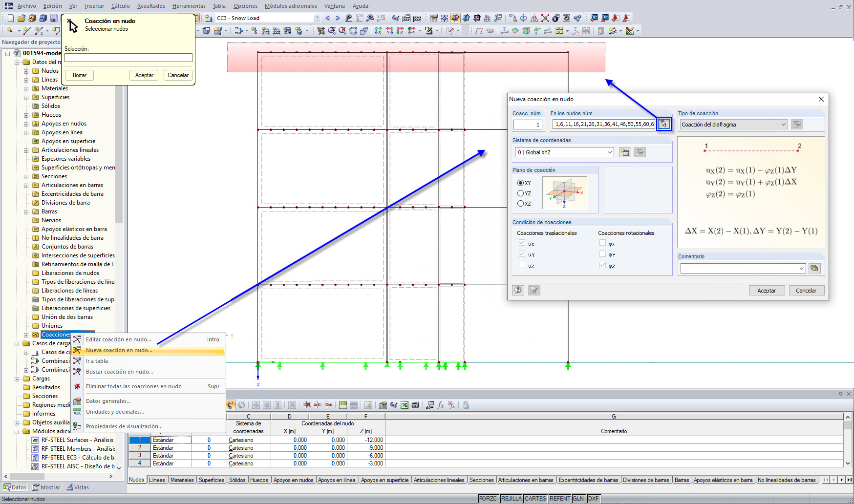
Task: Click Aceptar in the Seleccionar nudos popup
Action: pos(144,75)
